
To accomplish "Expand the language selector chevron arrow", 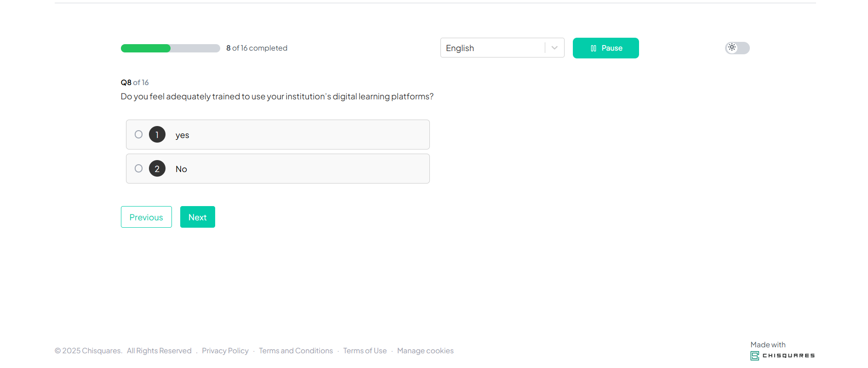I will coord(554,48).
